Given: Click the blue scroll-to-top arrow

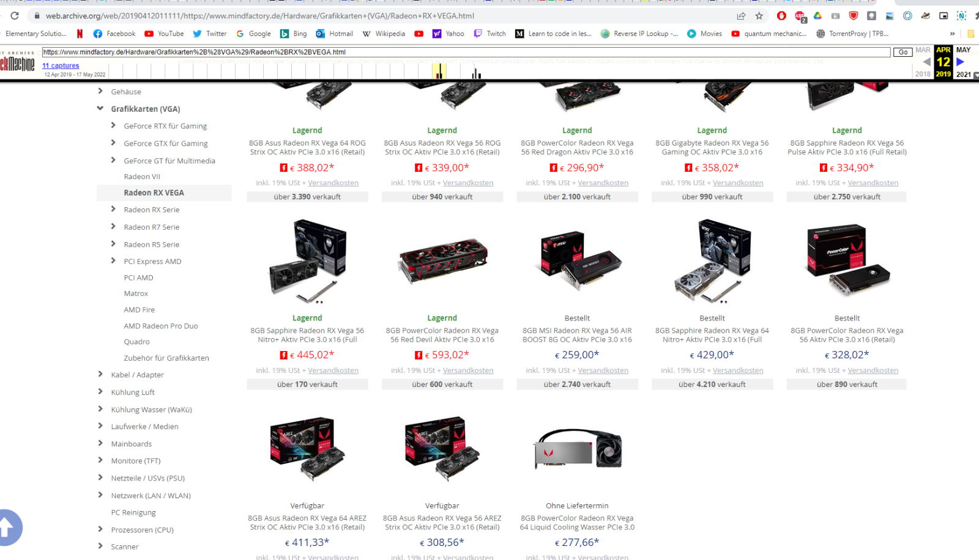Looking at the screenshot, I should pos(7,527).
